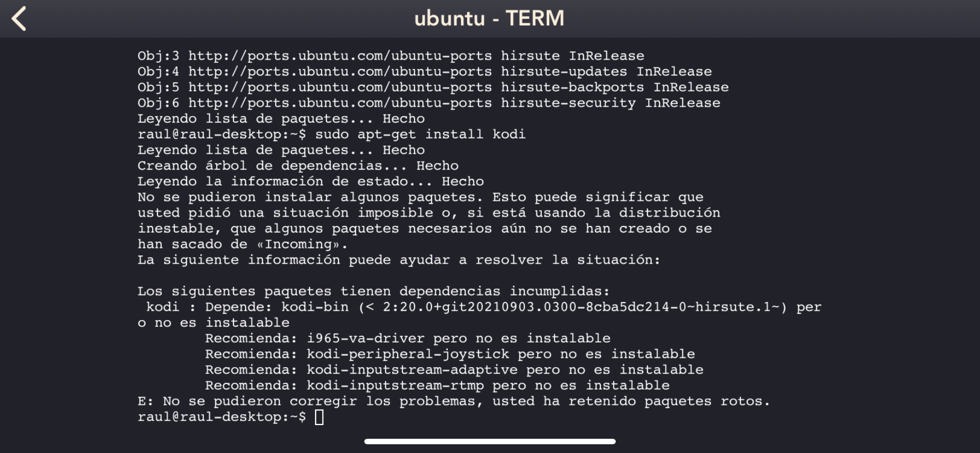Screen dimensions: 980x453
Task: Click the terminal cursor block
Action: point(319,417)
